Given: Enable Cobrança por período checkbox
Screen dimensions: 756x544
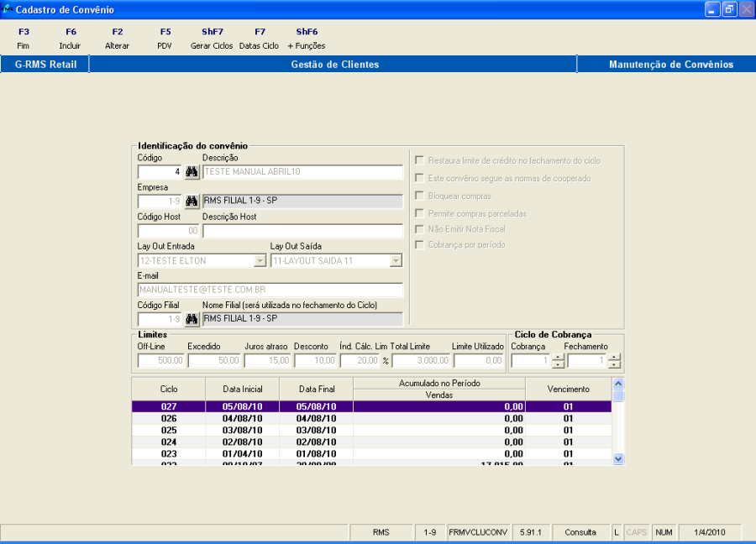Looking at the screenshot, I should pos(419,245).
